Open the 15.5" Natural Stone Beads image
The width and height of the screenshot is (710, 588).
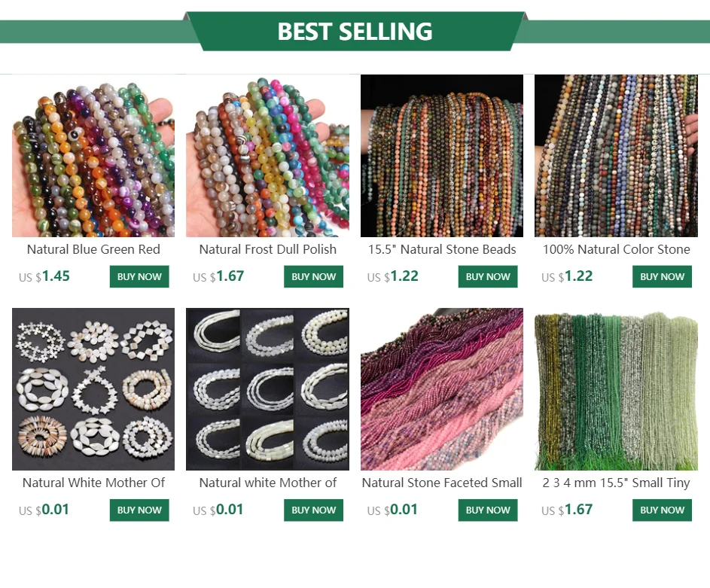[442, 156]
